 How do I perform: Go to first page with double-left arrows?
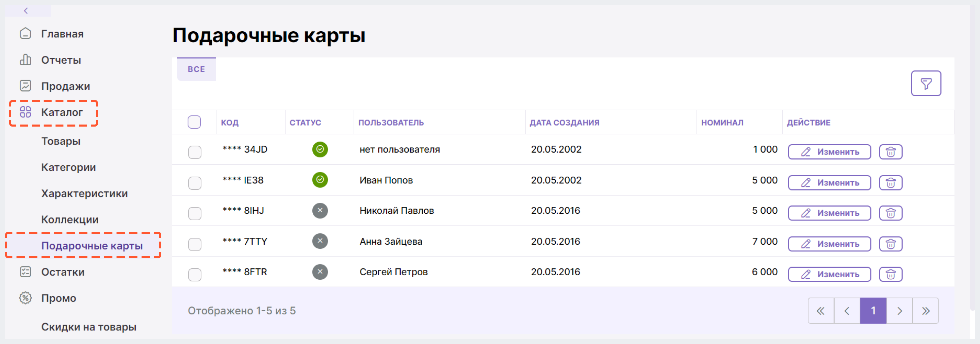point(821,311)
